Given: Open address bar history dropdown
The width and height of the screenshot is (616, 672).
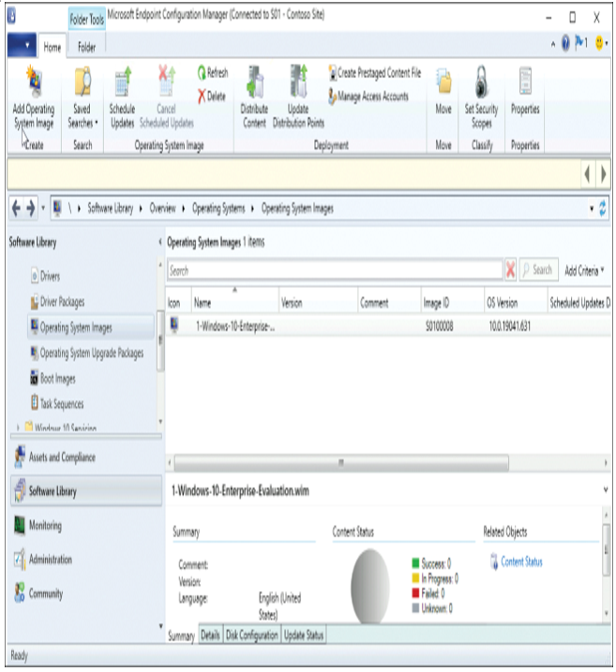Looking at the screenshot, I should pos(592,209).
